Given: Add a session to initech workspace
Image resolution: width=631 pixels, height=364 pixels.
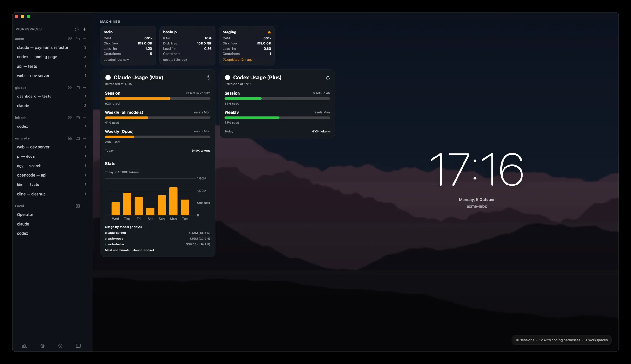Looking at the screenshot, I should 85,118.
